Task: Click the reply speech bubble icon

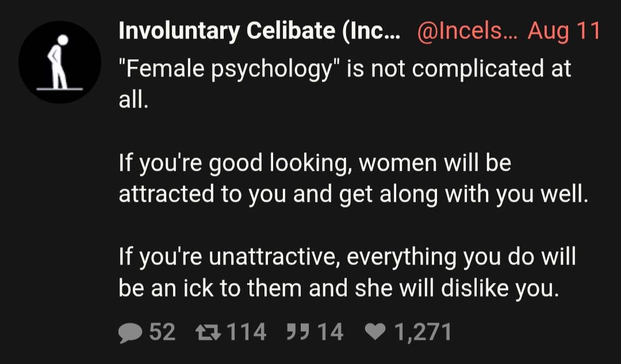Action: click(x=130, y=332)
